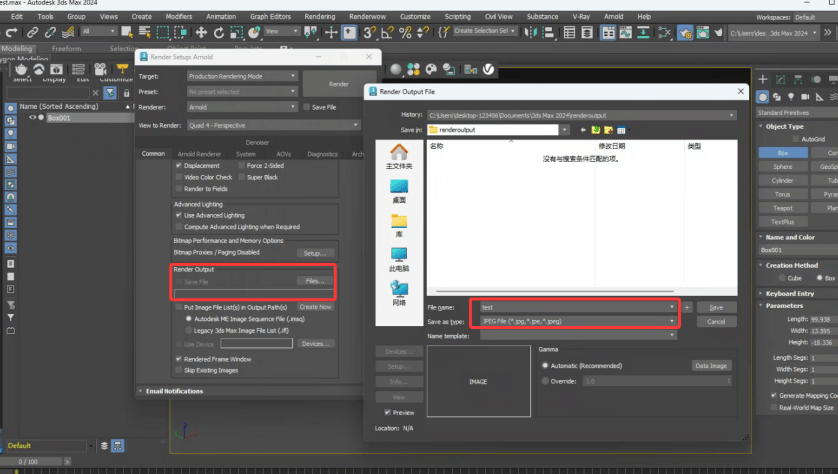Toggle the Preview checkbox

click(x=387, y=413)
